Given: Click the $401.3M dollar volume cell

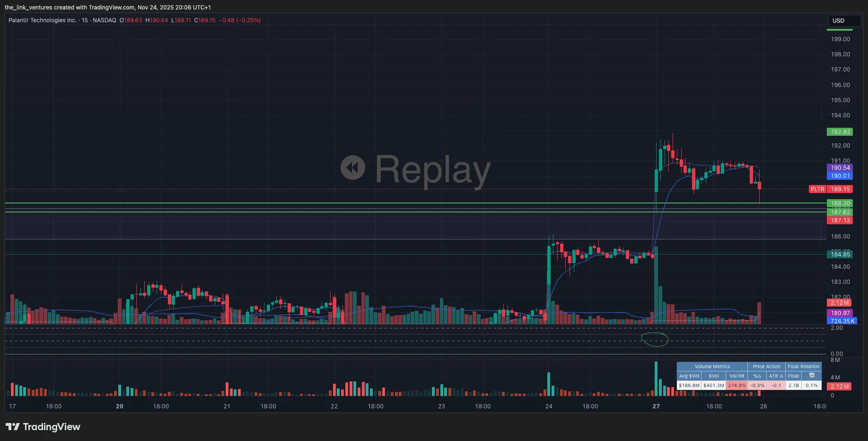Looking at the screenshot, I should click(x=713, y=386).
